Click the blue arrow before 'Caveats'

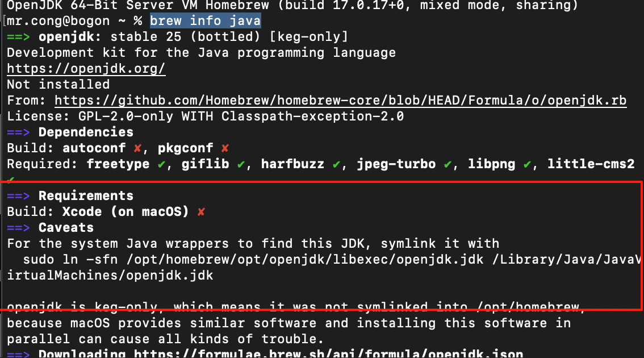click(x=18, y=227)
